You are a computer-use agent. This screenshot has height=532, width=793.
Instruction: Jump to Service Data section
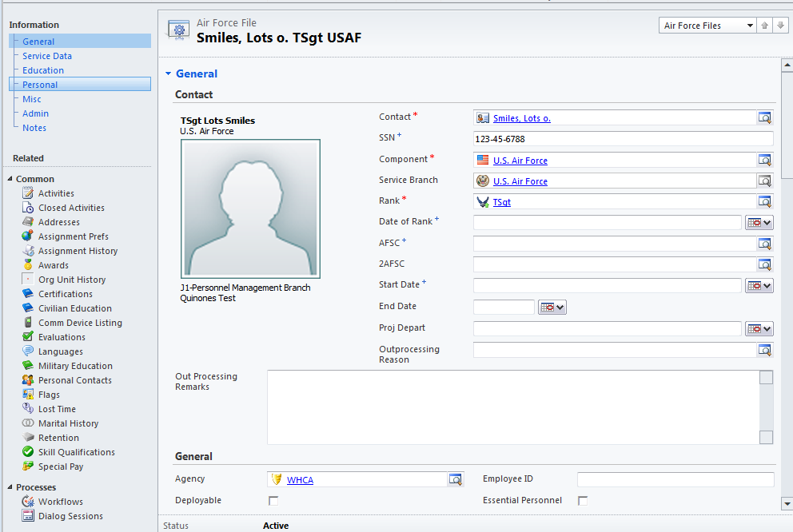[x=47, y=56]
